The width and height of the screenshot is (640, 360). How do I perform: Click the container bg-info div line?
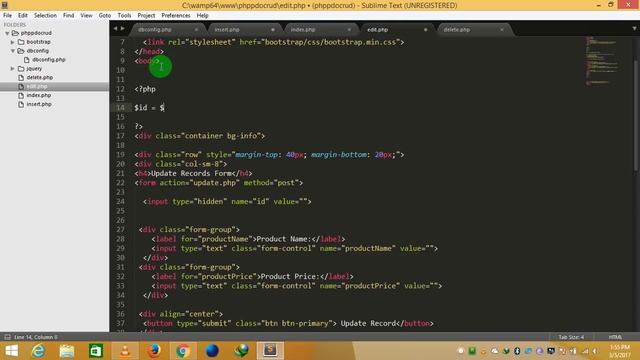point(200,136)
